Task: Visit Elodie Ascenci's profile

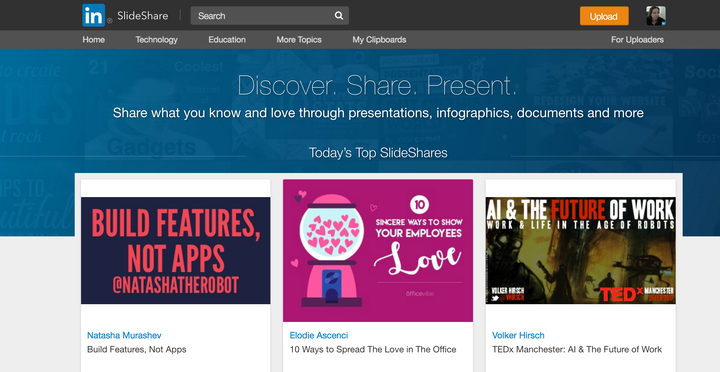Action: pos(319,335)
